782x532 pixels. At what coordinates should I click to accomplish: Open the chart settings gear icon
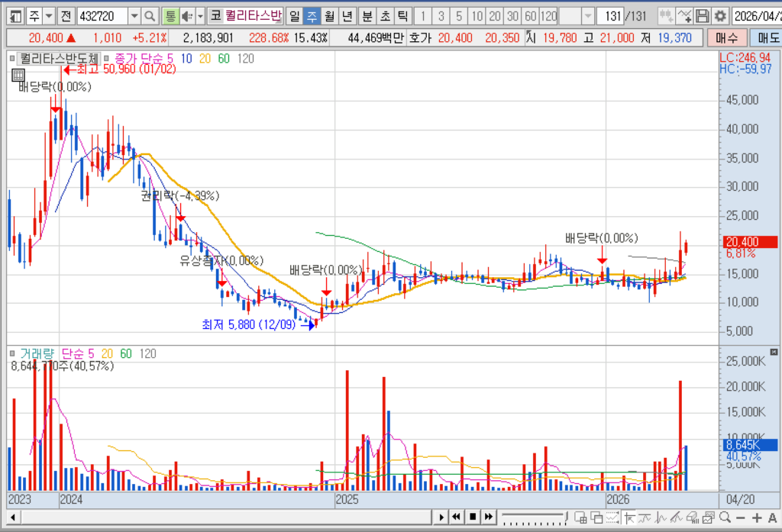719,17
